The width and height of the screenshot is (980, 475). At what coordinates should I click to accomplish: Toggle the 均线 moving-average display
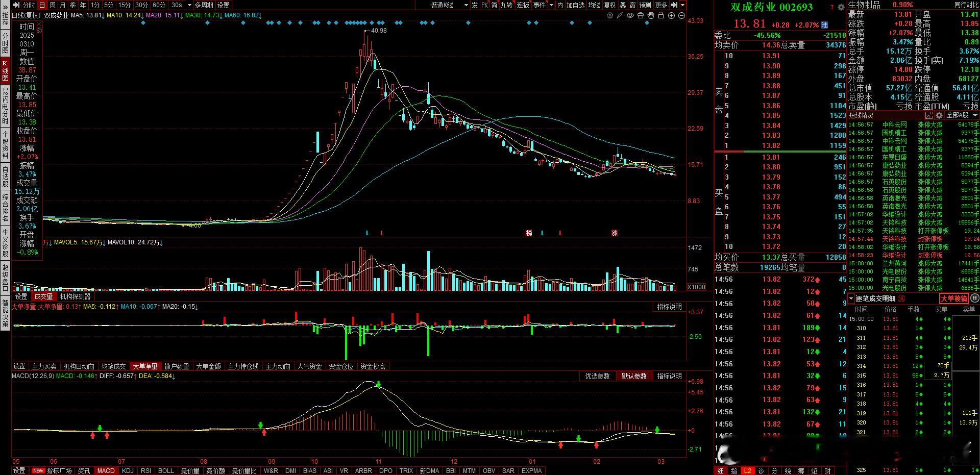(594, 5)
